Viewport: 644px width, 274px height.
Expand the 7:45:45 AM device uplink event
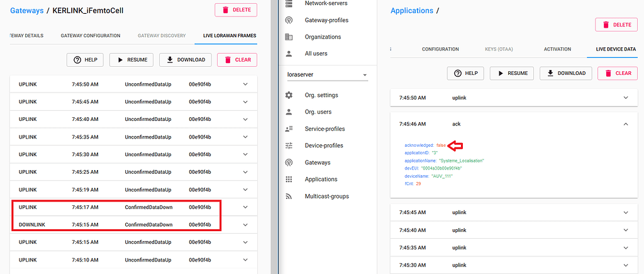(626, 212)
